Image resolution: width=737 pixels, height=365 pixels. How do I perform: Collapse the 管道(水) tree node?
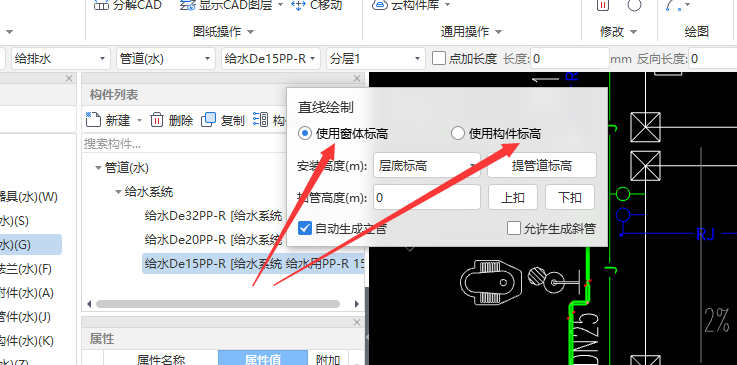(x=98, y=168)
